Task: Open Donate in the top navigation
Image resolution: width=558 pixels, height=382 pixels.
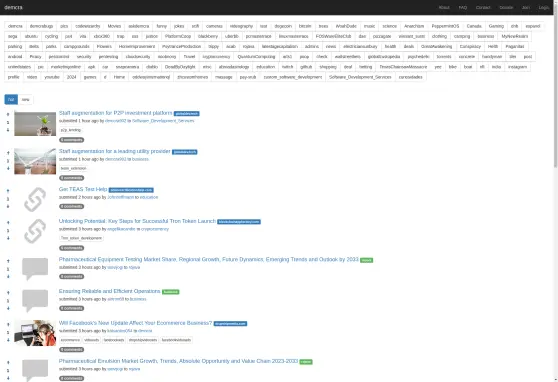Action: click(x=506, y=7)
